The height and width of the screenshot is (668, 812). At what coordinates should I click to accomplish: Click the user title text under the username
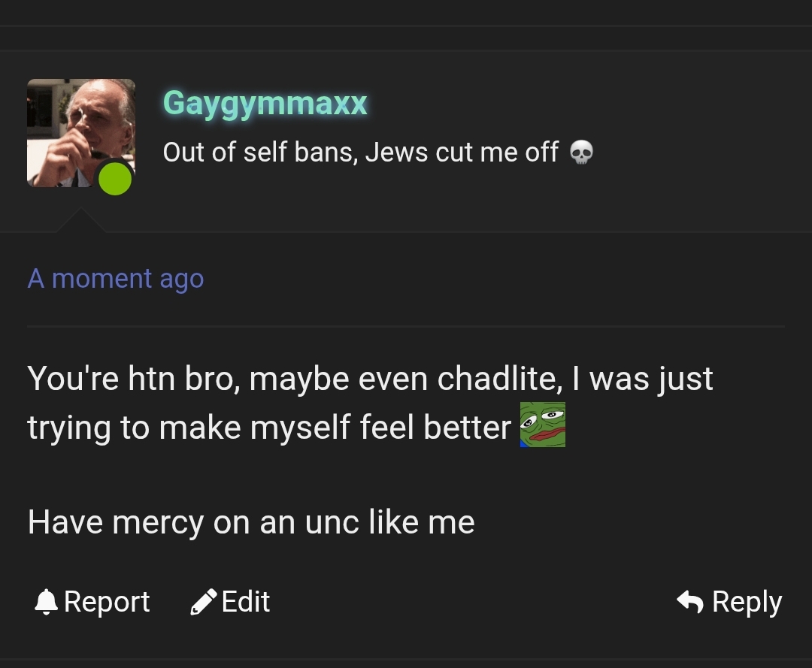[360, 153]
